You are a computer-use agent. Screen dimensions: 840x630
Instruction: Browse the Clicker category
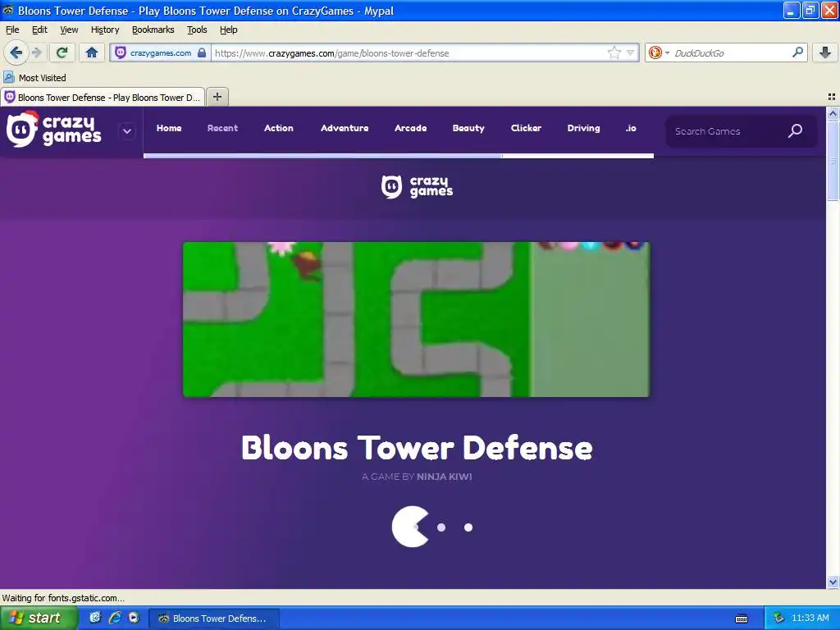(x=526, y=128)
